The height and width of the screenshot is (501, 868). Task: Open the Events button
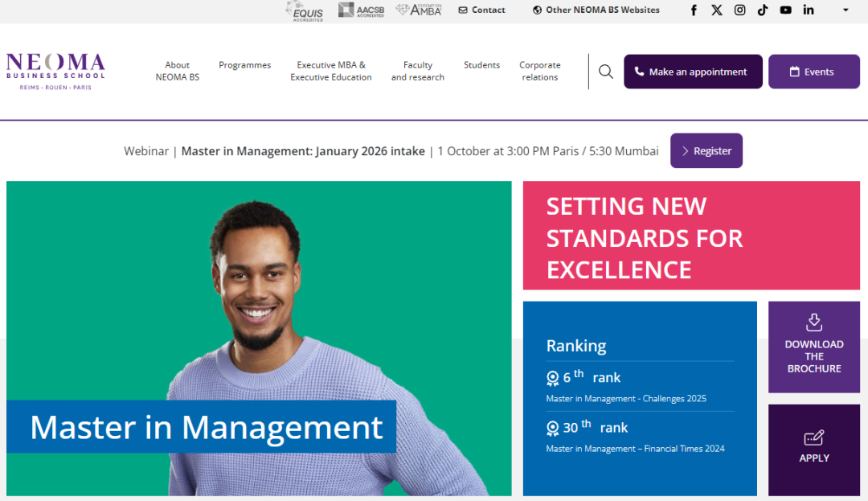tap(813, 72)
